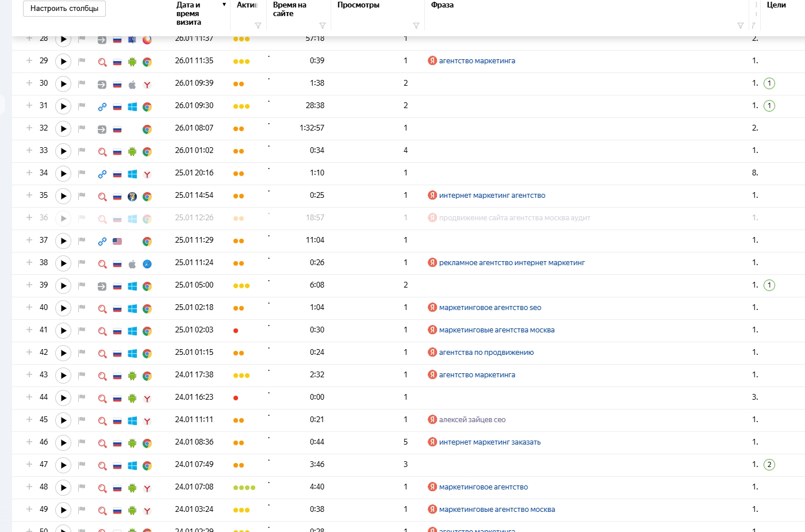Toggle the flag marker on row 42
This screenshot has height=532, width=805.
click(x=82, y=353)
